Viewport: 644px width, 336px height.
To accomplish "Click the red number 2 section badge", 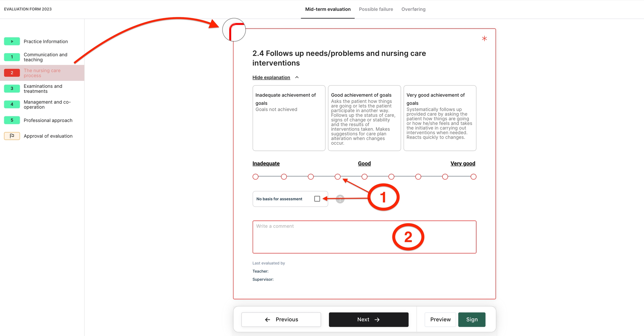I will [x=12, y=73].
